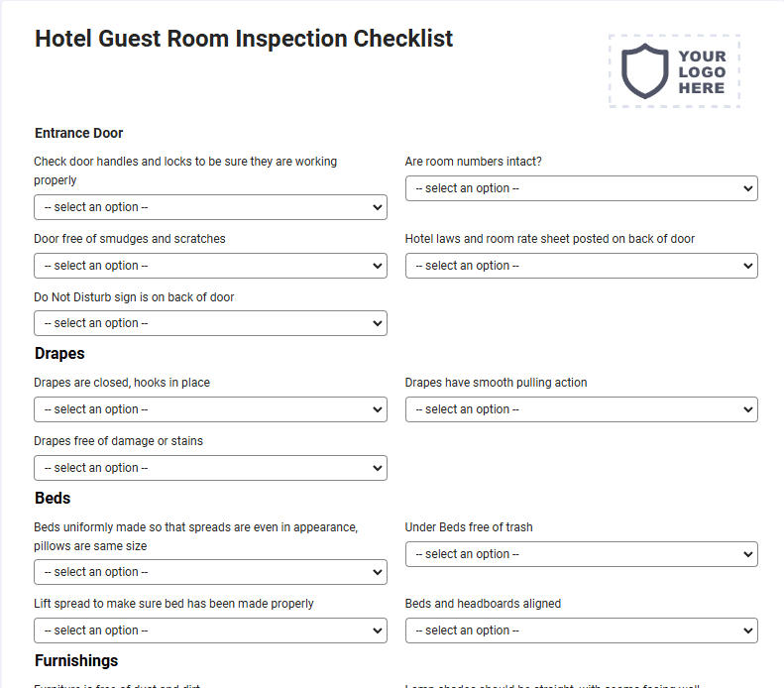Open the 'Under Beds free of trash' dropdown
This screenshot has width=784, height=688.
pos(582,554)
